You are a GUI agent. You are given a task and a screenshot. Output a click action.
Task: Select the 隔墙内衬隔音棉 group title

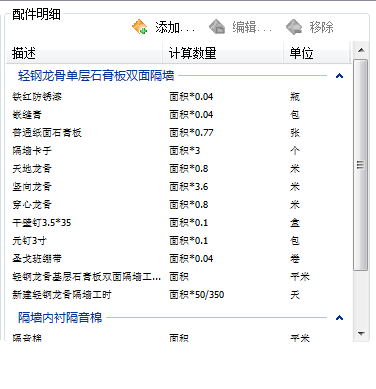pyautogui.click(x=60, y=318)
